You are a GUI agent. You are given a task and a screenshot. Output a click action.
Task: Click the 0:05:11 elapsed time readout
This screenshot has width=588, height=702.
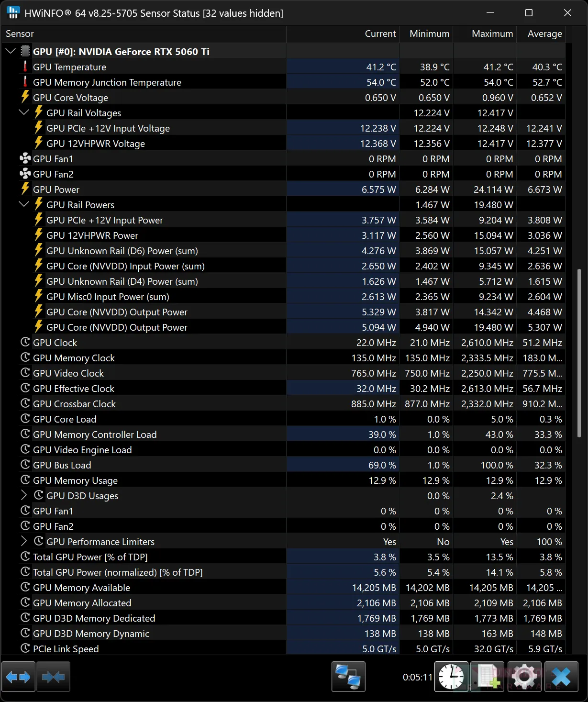click(x=417, y=677)
